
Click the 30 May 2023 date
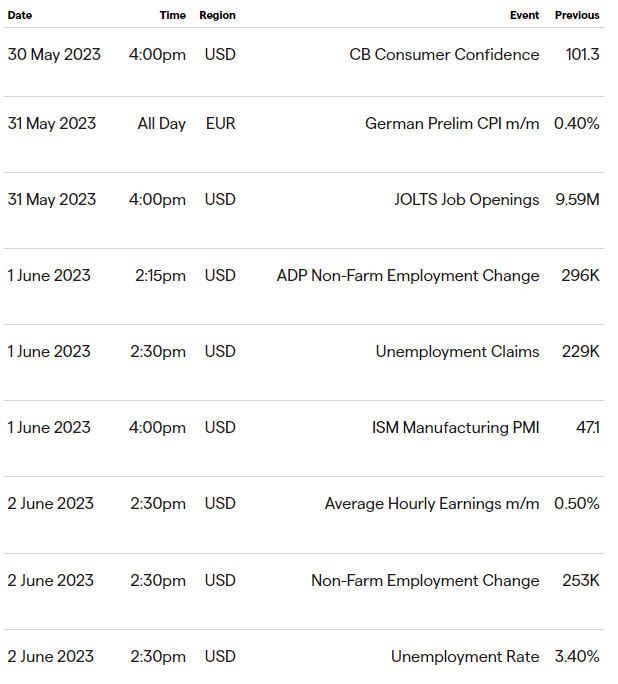tap(54, 55)
